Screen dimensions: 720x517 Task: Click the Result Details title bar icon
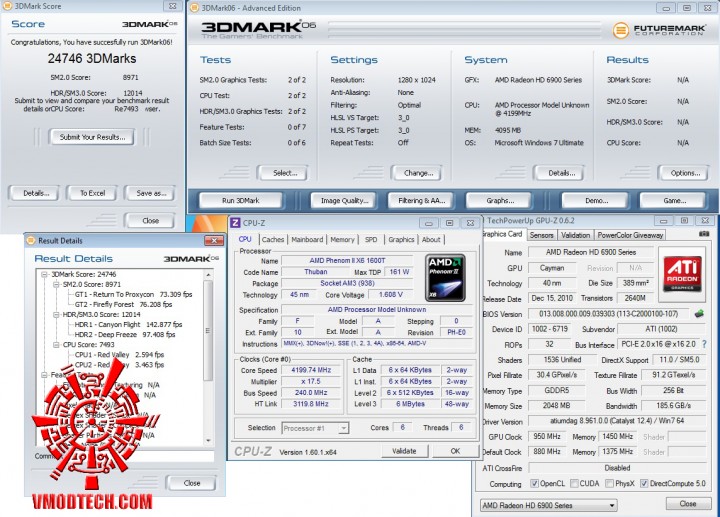pyautogui.click(x=31, y=240)
